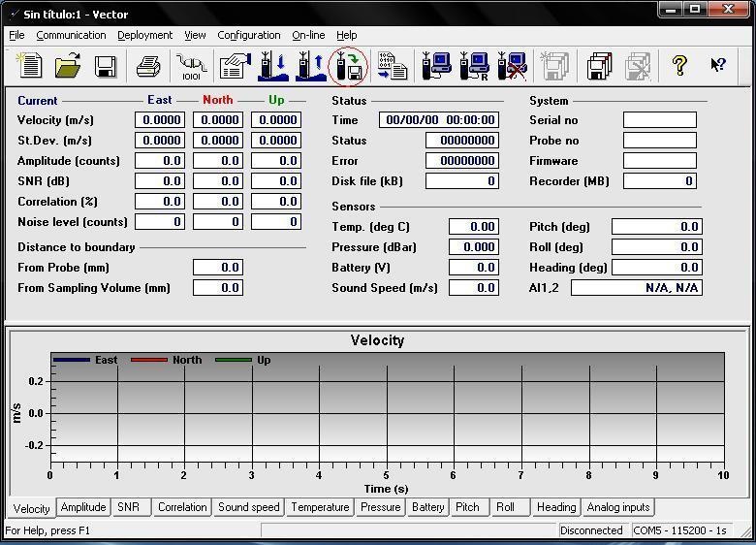Start collection with recorder icon marked R
756x545 pixels.
tap(474, 66)
